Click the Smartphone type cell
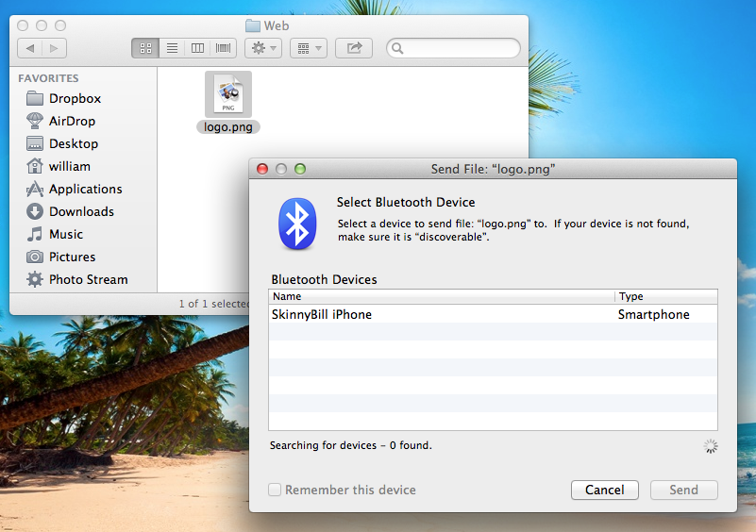The height and width of the screenshot is (532, 756). pos(653,314)
